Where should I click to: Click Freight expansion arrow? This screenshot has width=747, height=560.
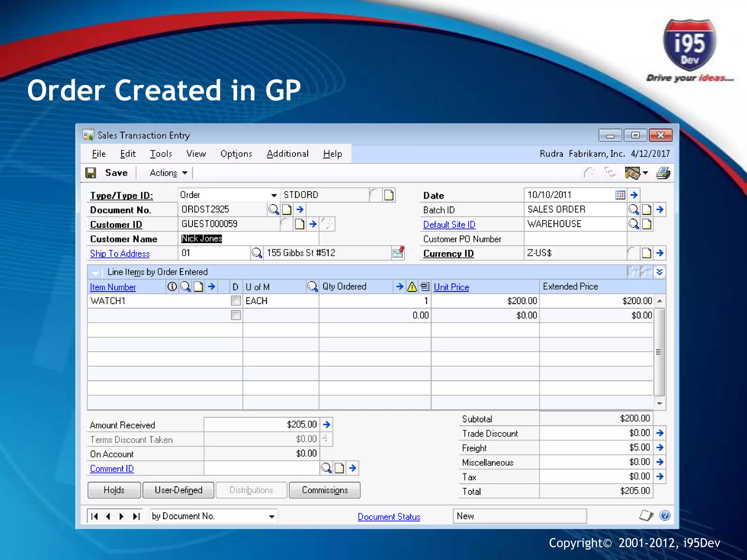point(660,447)
